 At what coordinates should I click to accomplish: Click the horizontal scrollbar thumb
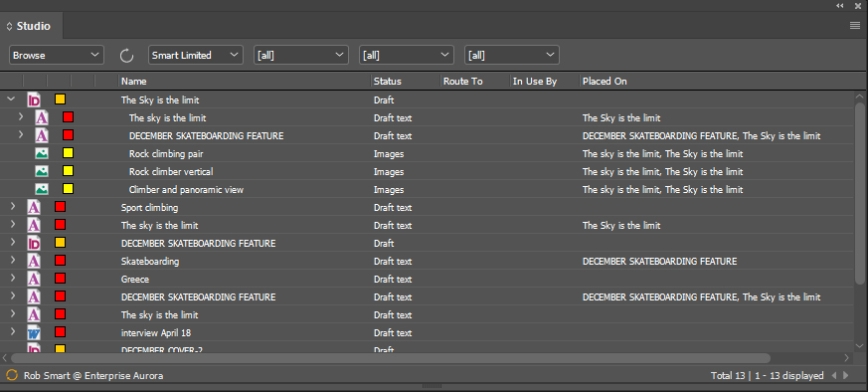(x=391, y=358)
